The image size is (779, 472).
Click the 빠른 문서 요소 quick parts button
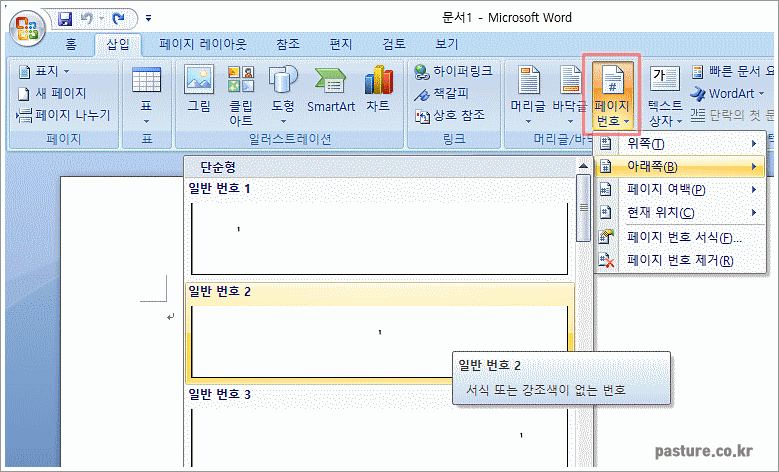pos(732,72)
